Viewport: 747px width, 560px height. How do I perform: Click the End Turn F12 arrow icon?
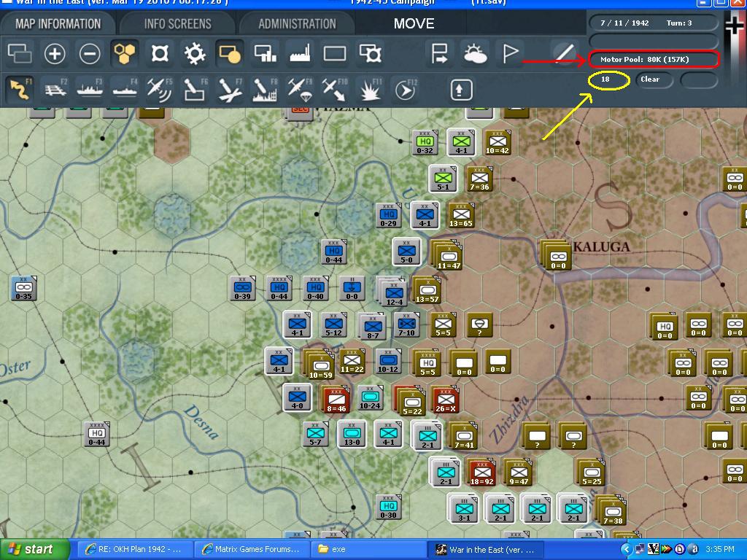coord(406,89)
